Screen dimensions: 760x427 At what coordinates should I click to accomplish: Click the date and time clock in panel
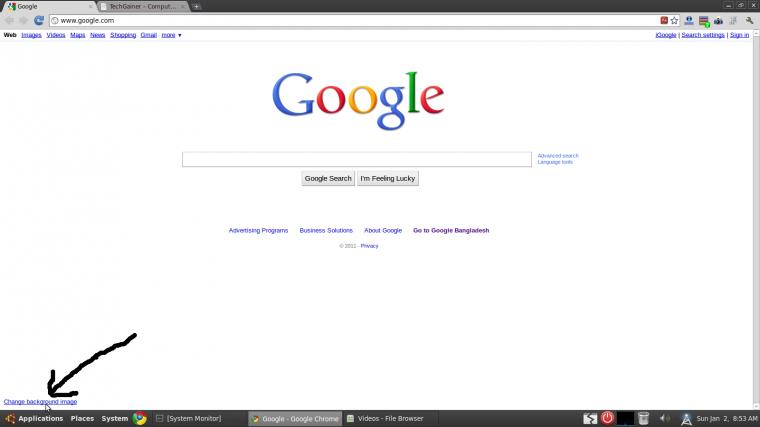pyautogui.click(x=727, y=418)
